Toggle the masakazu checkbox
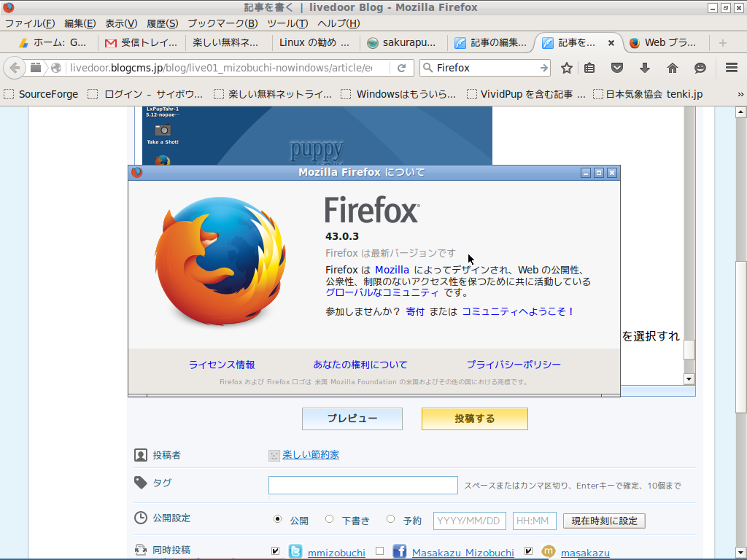The width and height of the screenshot is (747, 560). coord(528,551)
